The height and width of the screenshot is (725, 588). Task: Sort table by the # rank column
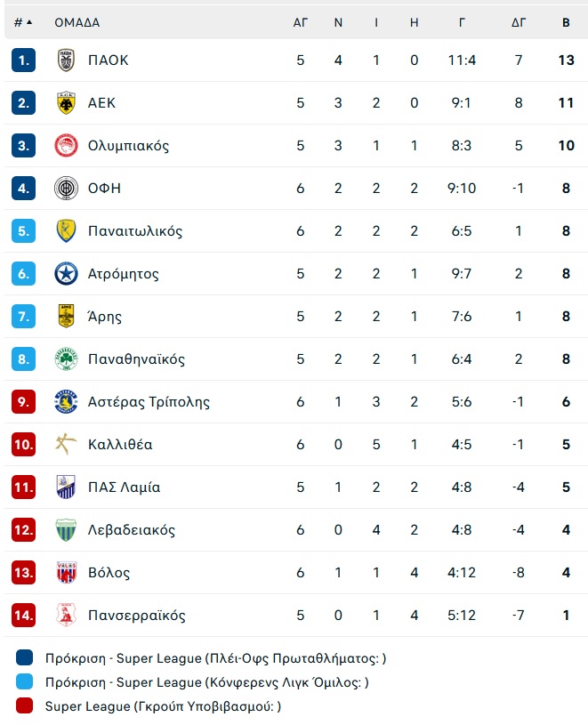(x=23, y=22)
